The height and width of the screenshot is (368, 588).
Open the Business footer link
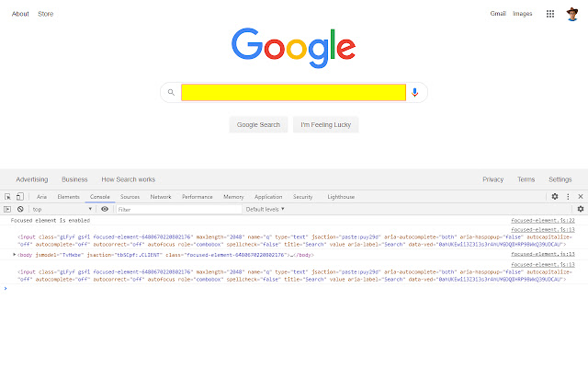point(74,179)
